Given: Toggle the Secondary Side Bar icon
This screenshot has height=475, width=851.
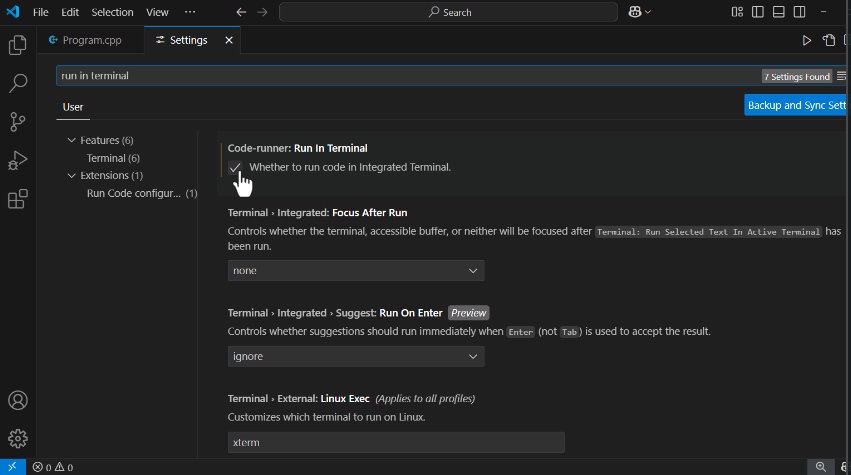Looking at the screenshot, I should pos(799,12).
